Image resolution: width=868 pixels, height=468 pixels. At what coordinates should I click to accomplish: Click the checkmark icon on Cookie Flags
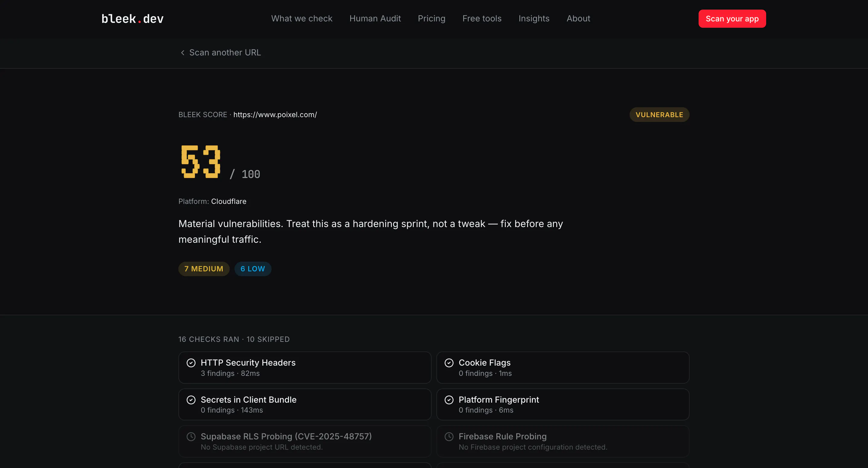[x=448, y=363]
